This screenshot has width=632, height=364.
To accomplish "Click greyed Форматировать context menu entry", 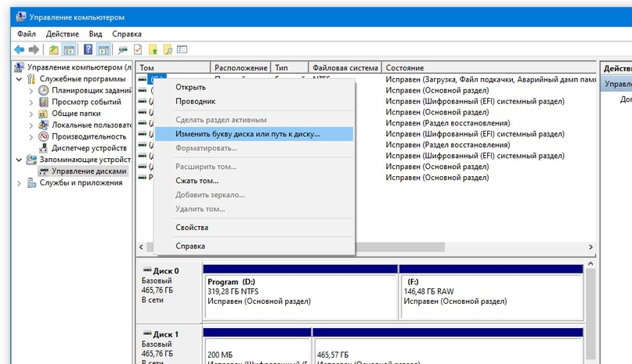I will tap(254, 148).
